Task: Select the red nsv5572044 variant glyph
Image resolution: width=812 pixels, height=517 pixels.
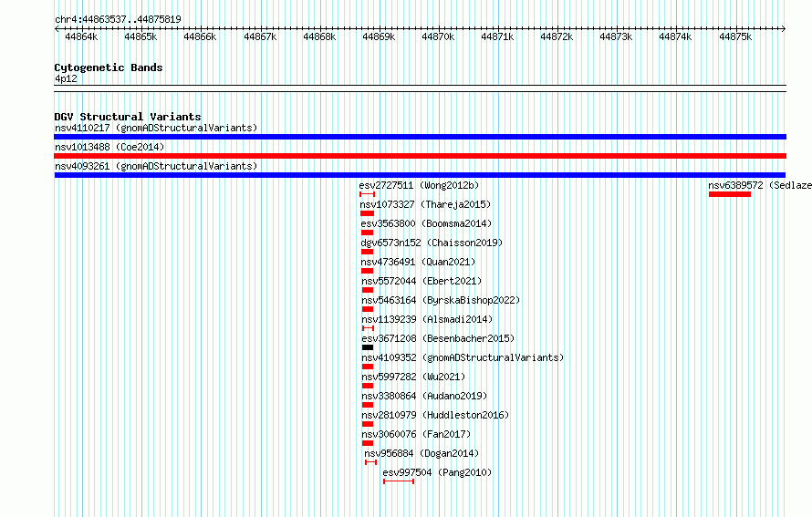Action: (368, 290)
